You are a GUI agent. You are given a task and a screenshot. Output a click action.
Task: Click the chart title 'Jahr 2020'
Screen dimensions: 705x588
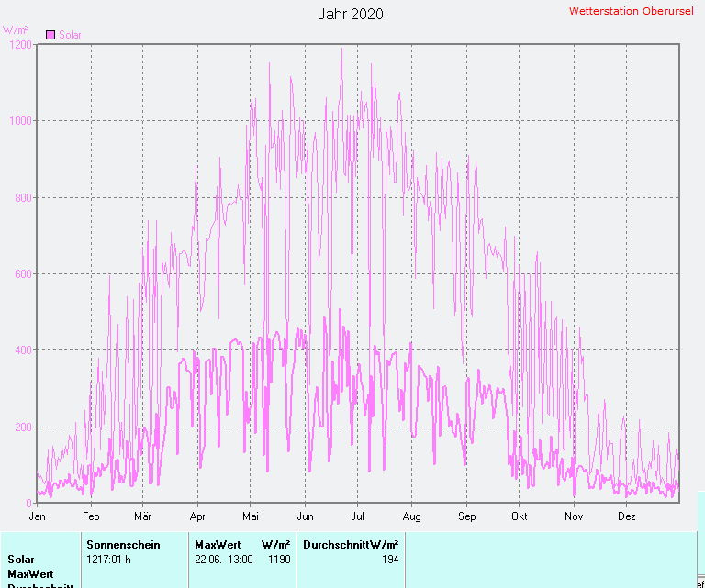(x=351, y=14)
